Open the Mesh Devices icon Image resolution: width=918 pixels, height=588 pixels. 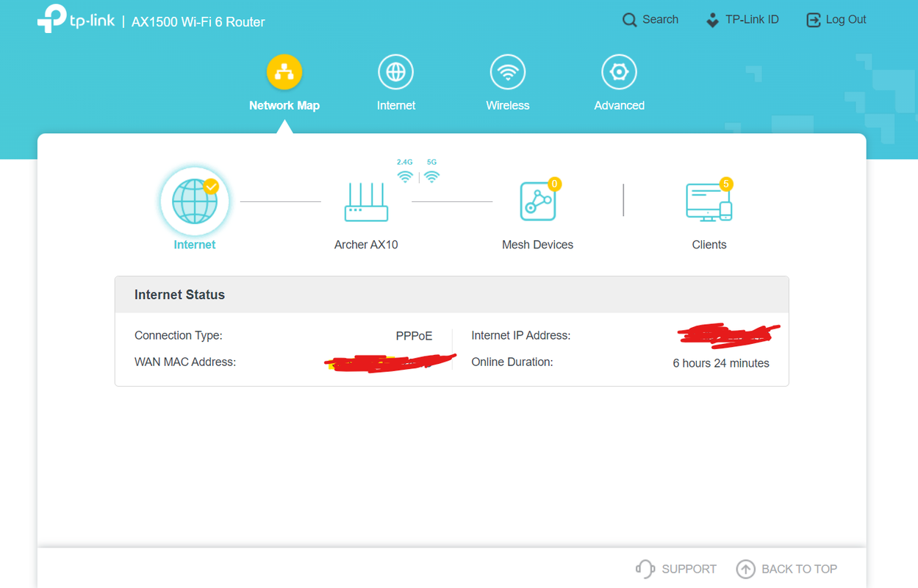(x=537, y=200)
